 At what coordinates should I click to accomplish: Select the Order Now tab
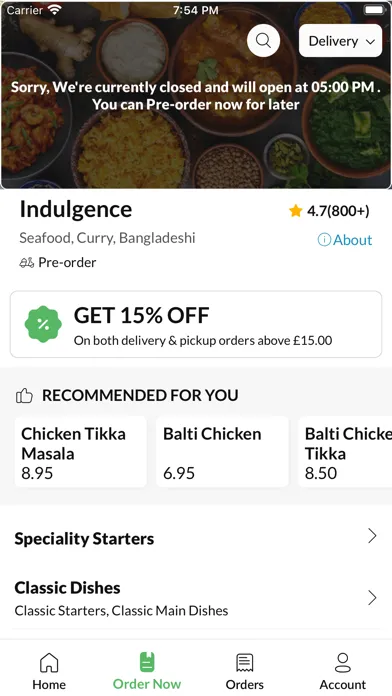[147, 671]
